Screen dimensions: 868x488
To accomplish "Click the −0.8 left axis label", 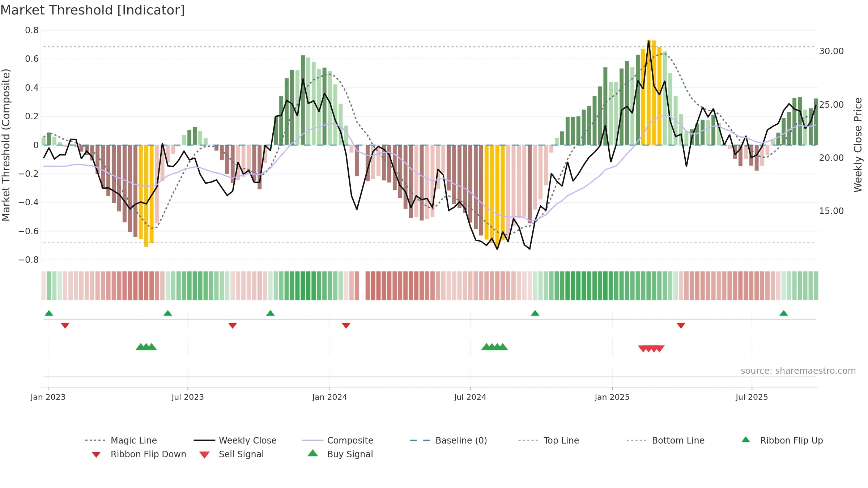I will click(x=29, y=260).
